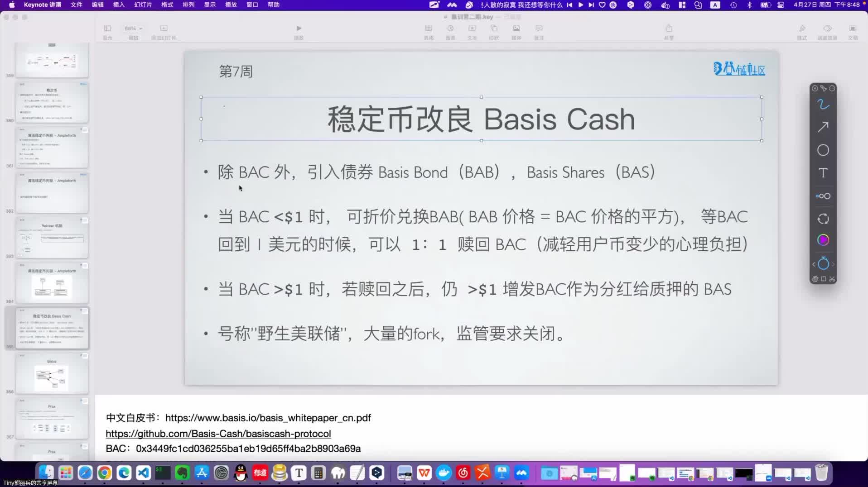Open the Keynote view sidebar options button
The width and height of the screenshot is (868, 487).
coord(107,32)
